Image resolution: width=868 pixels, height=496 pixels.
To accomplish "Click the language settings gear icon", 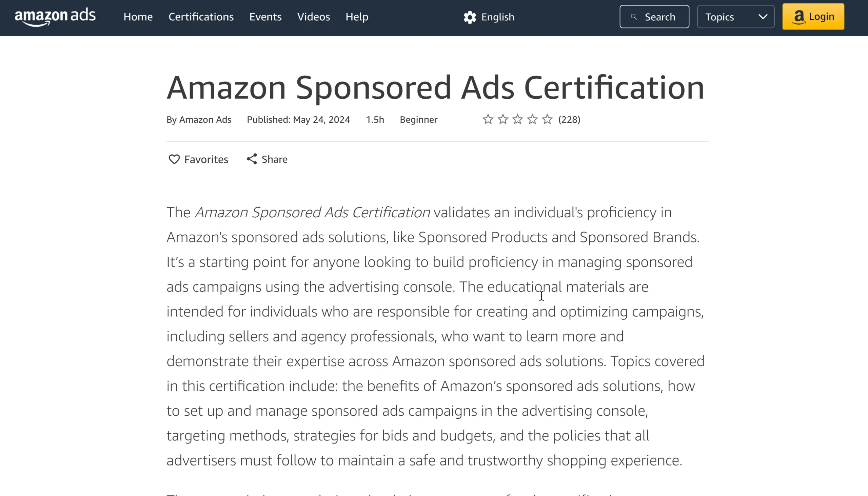I will 470,17.
